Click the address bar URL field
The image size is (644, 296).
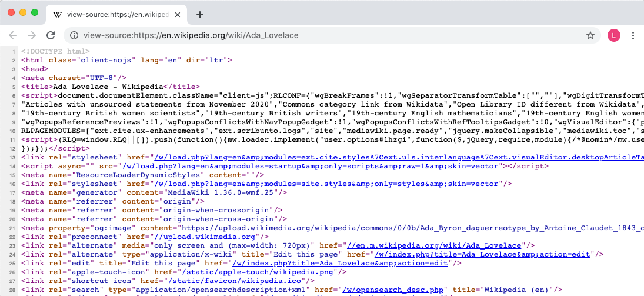pyautogui.click(x=332, y=35)
